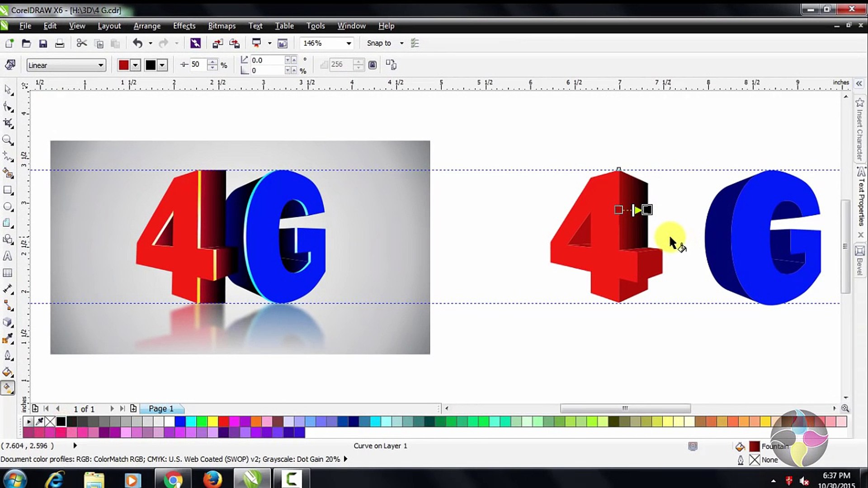Select the Rectangle tool
Viewport: 868px width, 488px height.
pos(8,190)
